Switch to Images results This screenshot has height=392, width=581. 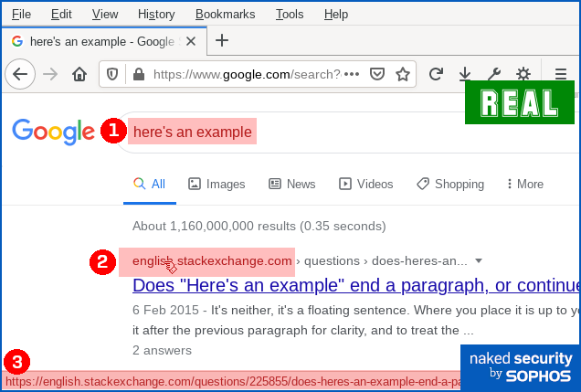(x=217, y=185)
